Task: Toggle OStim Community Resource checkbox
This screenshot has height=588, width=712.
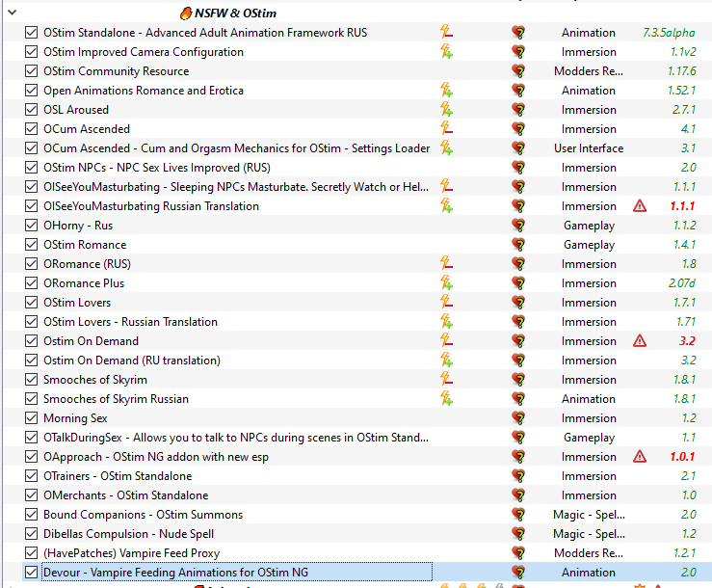Action: click(x=32, y=71)
